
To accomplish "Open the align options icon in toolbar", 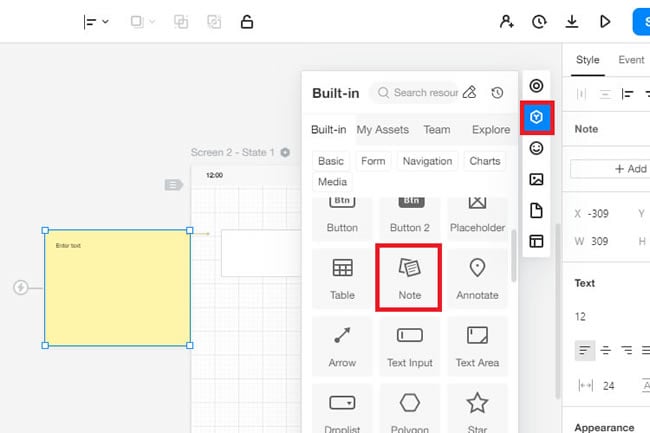I will 90,22.
